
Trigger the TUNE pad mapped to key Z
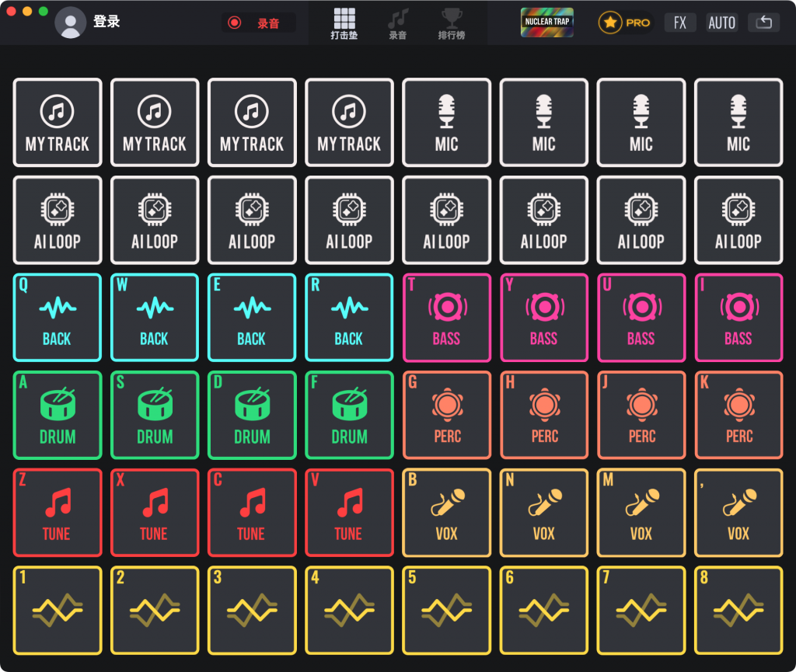tap(58, 513)
